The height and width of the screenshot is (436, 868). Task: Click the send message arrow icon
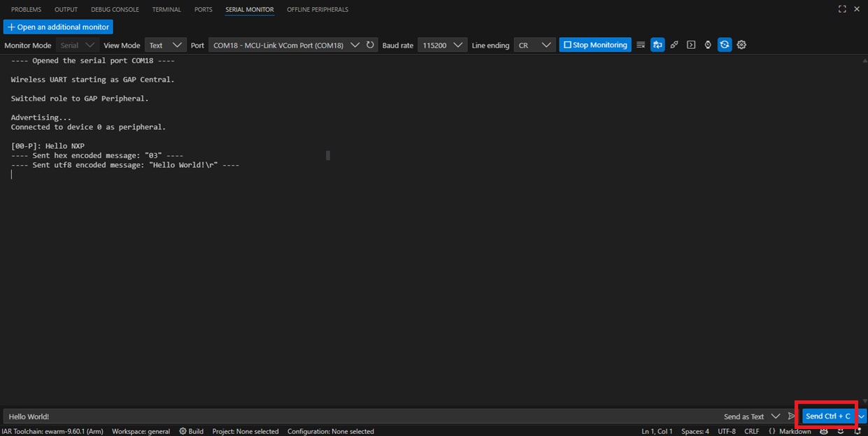791,416
